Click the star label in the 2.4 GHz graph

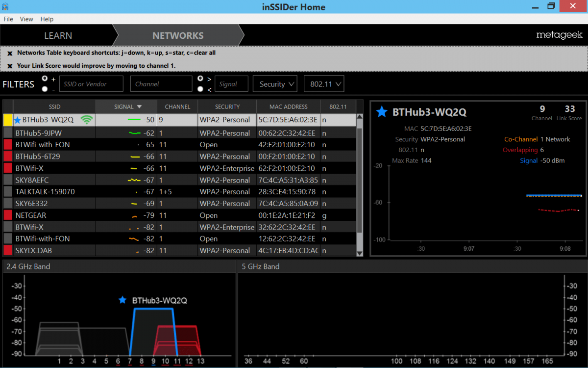pos(122,300)
